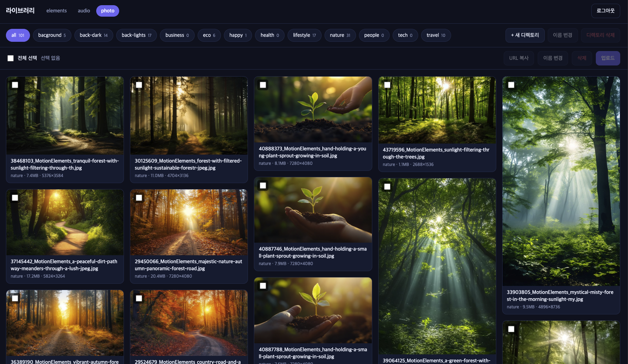Filter by travel category chip
Image resolution: width=628 pixels, height=364 pixels.
[x=436, y=35]
